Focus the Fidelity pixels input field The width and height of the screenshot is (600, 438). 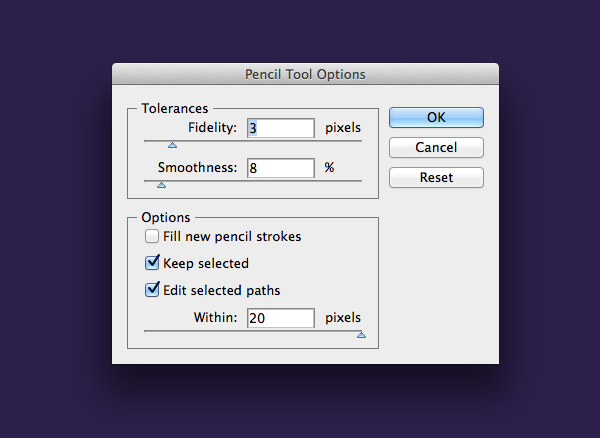click(x=280, y=128)
